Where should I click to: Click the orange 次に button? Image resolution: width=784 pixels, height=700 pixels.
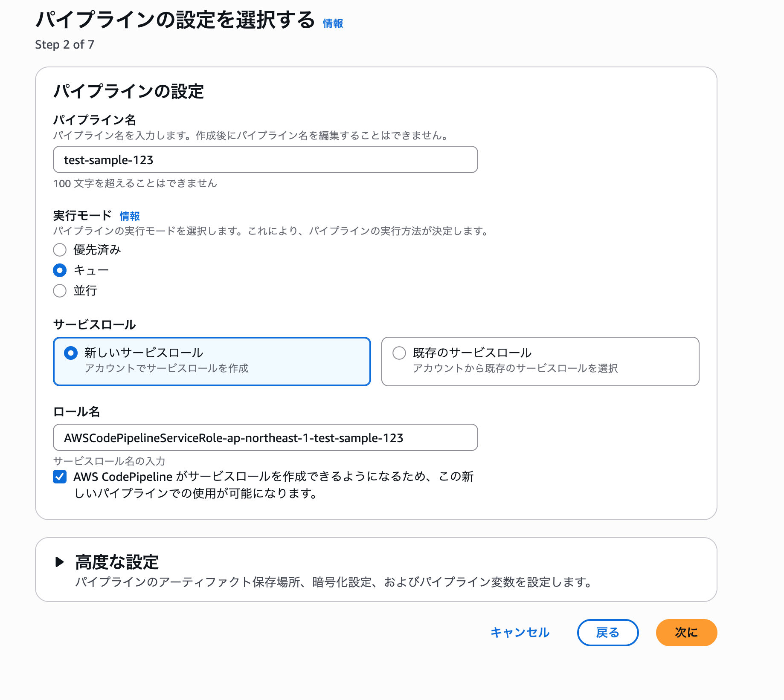[686, 633]
